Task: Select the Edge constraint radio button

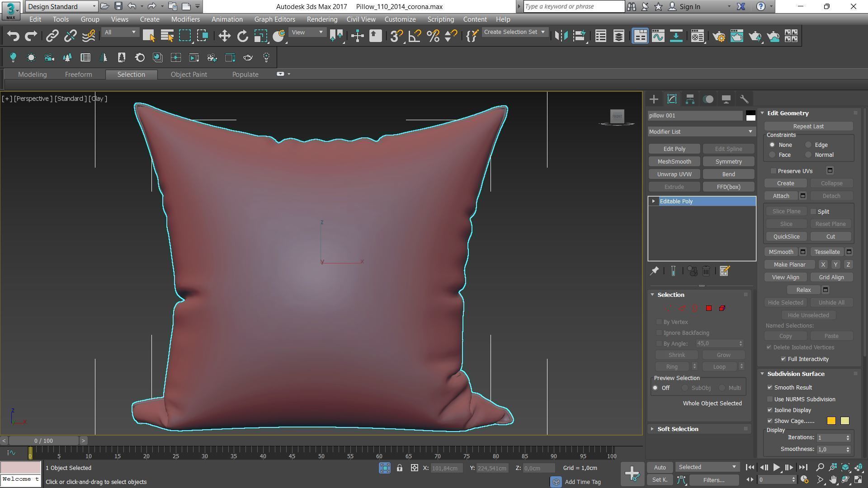Action: point(808,145)
